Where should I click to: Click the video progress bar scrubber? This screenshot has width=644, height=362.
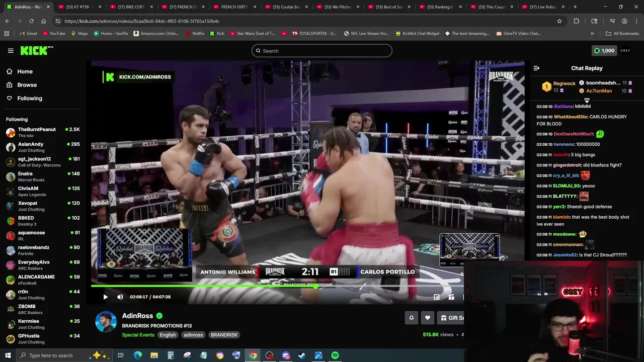(315, 287)
